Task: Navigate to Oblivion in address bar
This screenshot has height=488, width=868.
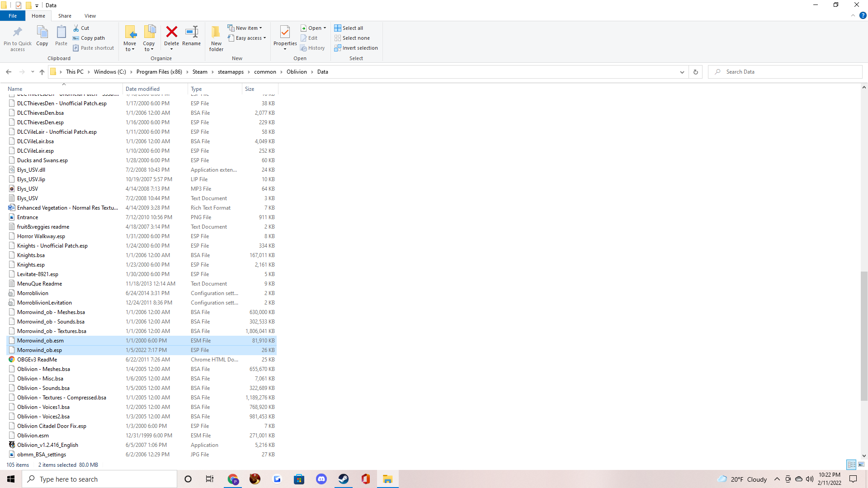Action: click(x=297, y=72)
